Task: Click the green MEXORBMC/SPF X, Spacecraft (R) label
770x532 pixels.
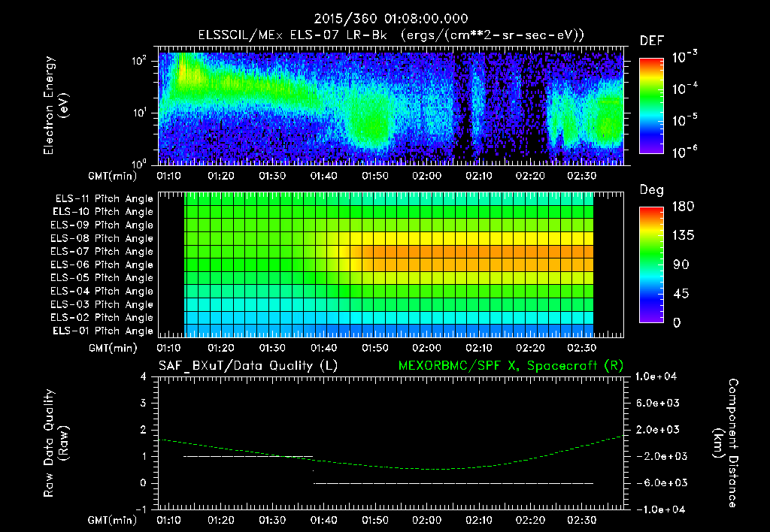Action: (511, 366)
